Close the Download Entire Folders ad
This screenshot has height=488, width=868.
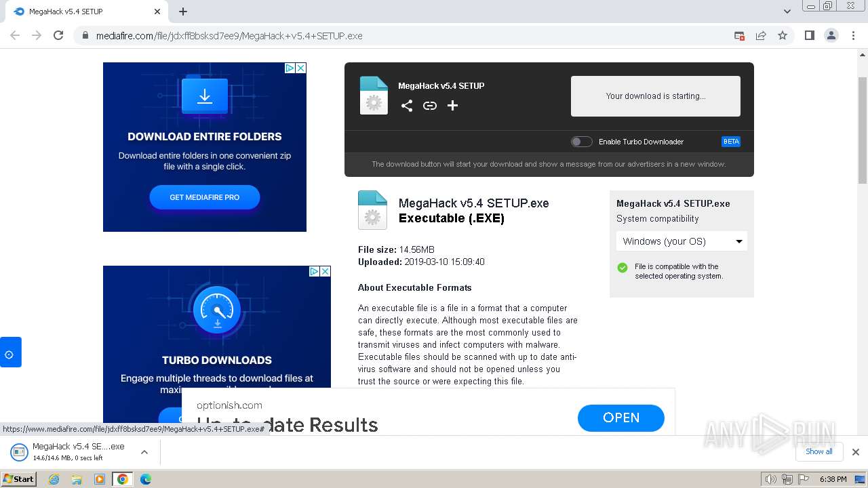coord(301,68)
